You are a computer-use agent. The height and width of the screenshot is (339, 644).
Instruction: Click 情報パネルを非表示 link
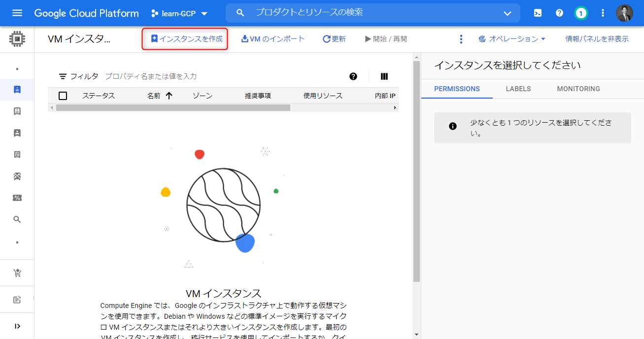point(597,39)
